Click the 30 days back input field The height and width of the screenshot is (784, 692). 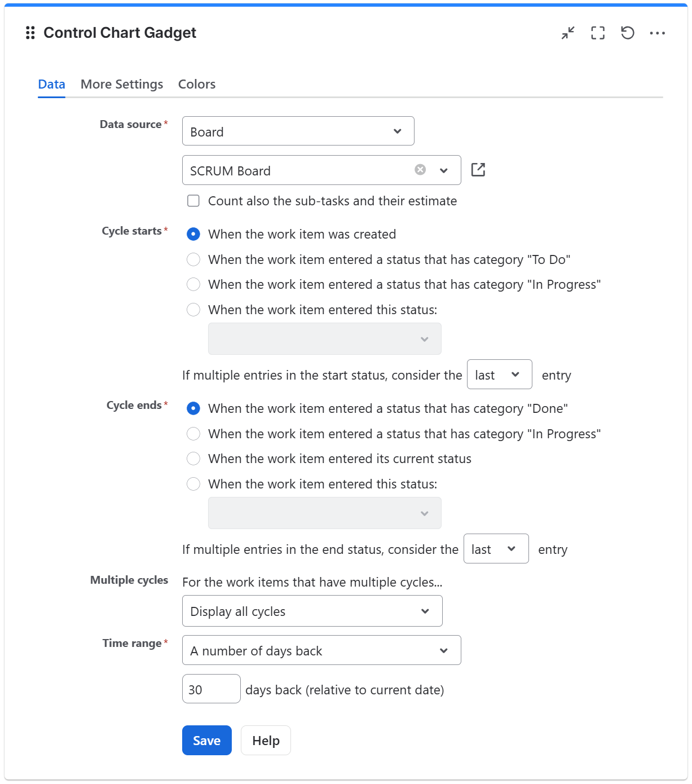211,689
